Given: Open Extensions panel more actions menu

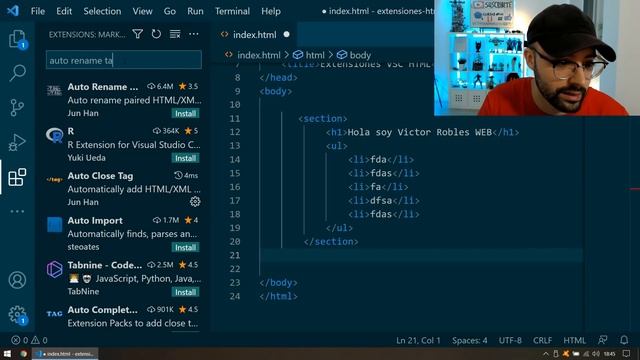Looking at the screenshot, I should click(x=193, y=34).
